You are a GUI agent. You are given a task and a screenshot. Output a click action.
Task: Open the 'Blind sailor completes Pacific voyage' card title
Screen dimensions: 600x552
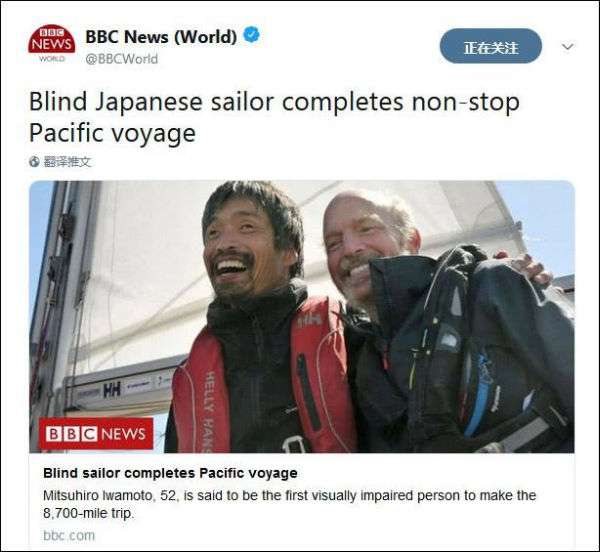tap(170, 473)
